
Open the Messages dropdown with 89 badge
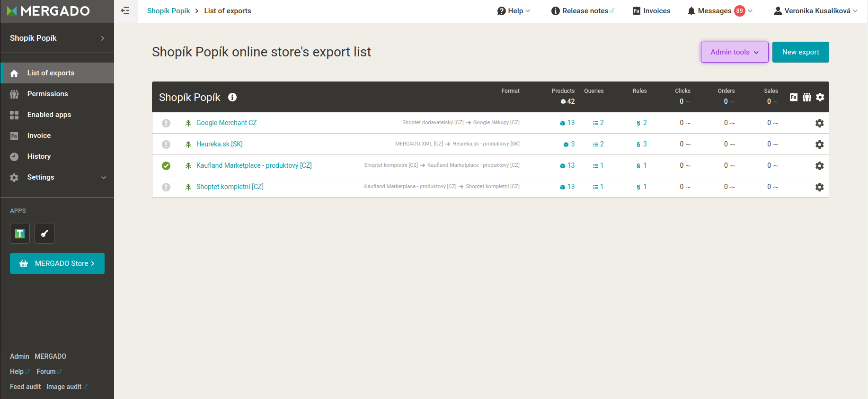pos(720,11)
